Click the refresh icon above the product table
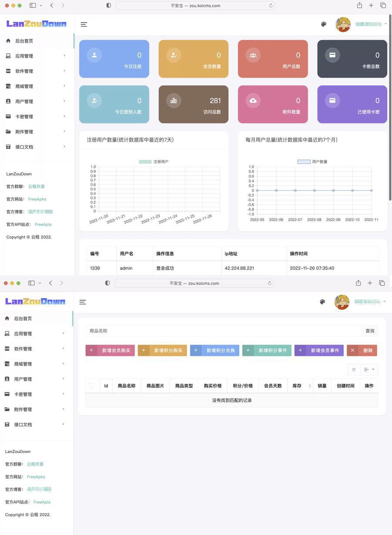Viewport: 392px width, 535px height. coord(353,369)
